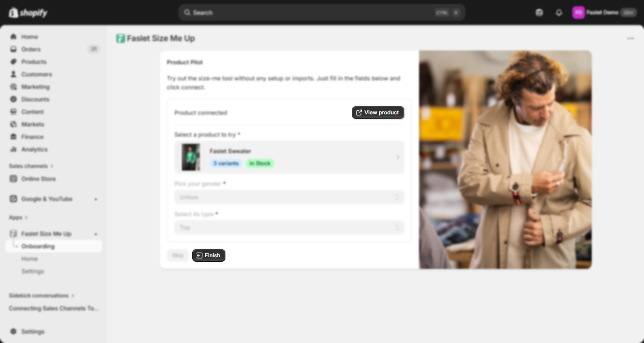Open Content via its sidebar icon

click(x=13, y=112)
